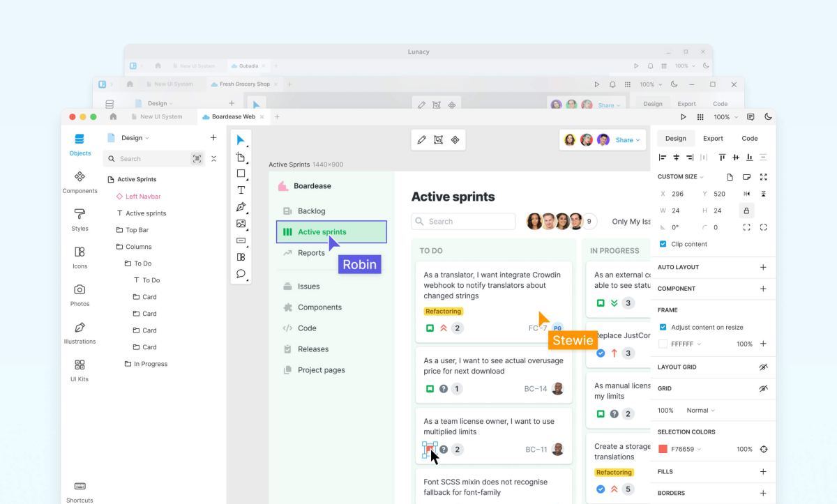Add a new page with plus
The image size is (837, 504).
pos(213,138)
